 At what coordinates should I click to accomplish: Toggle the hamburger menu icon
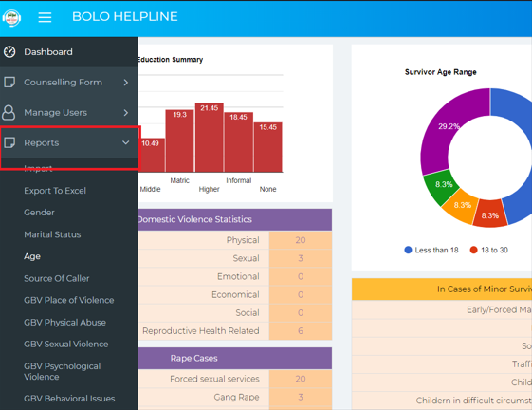tap(45, 17)
